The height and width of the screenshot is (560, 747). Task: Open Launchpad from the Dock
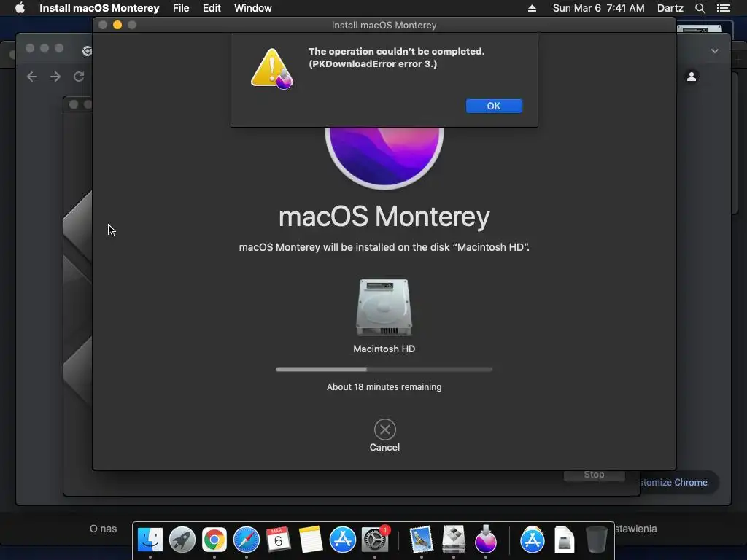click(x=182, y=540)
